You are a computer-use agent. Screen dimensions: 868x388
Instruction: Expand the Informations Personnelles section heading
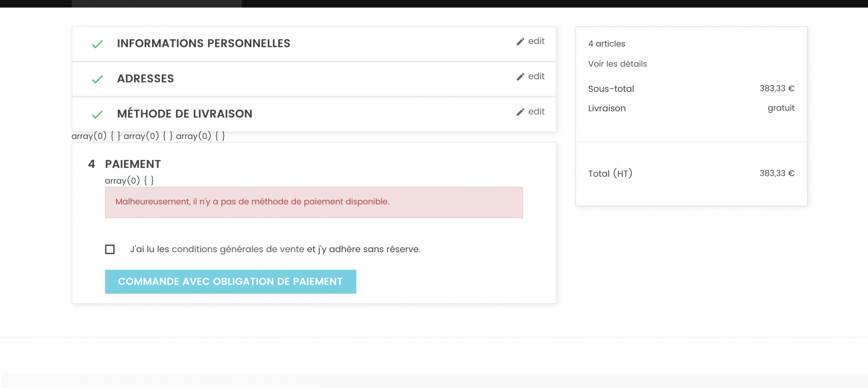[203, 43]
